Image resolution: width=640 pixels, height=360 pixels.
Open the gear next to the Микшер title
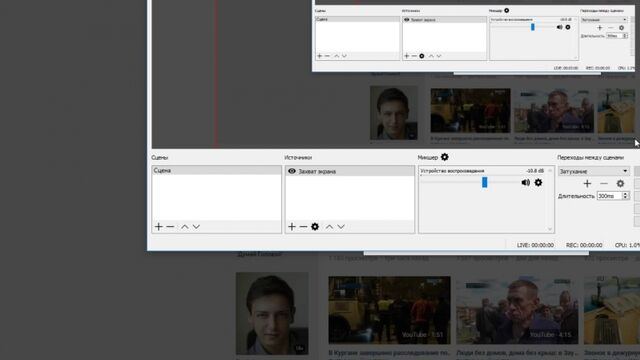point(444,157)
